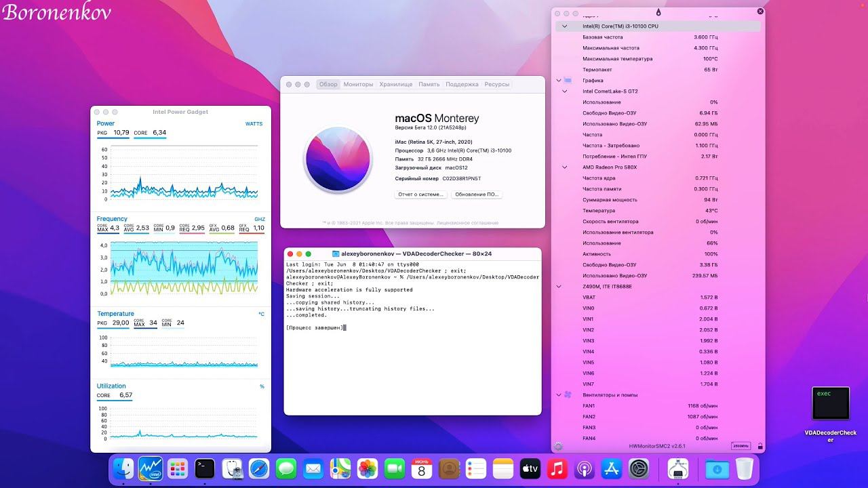The height and width of the screenshot is (488, 868).
Task: Open the App Store from the Dock
Action: (611, 468)
